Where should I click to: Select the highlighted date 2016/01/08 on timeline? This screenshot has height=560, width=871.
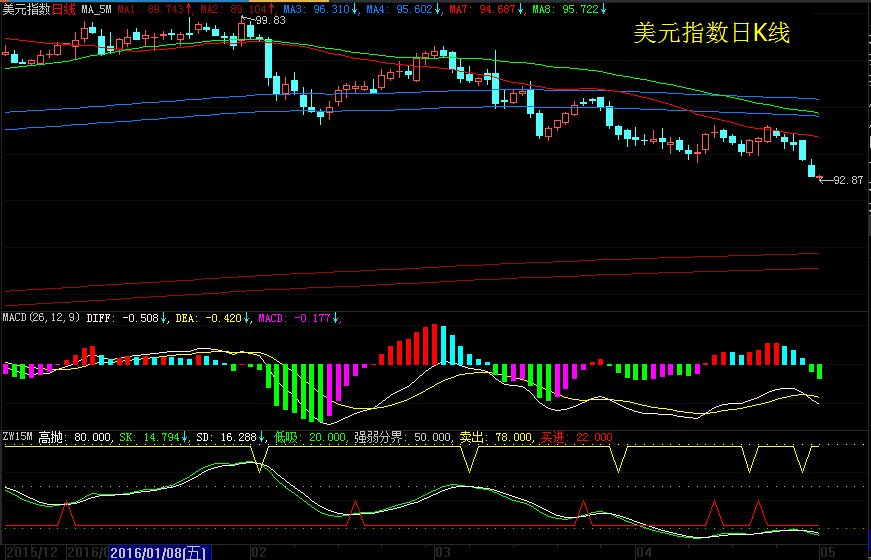tap(159, 552)
